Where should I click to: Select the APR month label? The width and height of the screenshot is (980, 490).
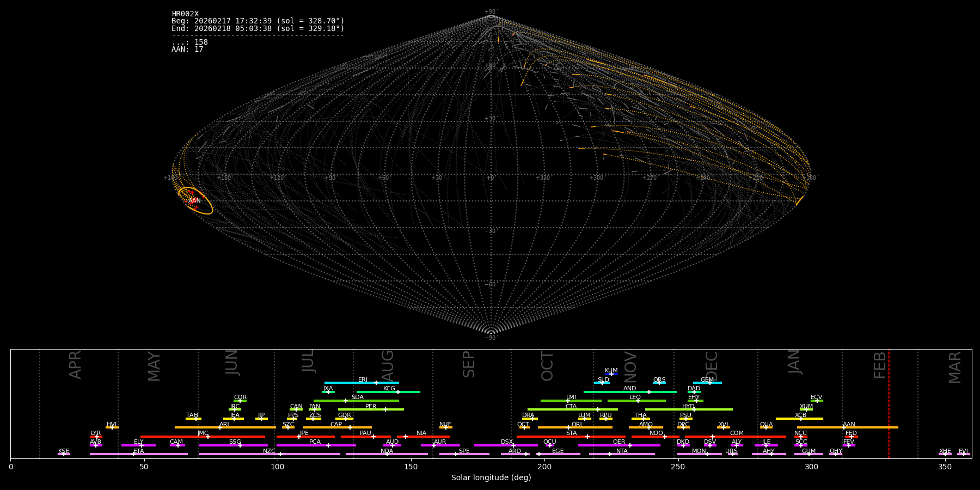(75, 365)
